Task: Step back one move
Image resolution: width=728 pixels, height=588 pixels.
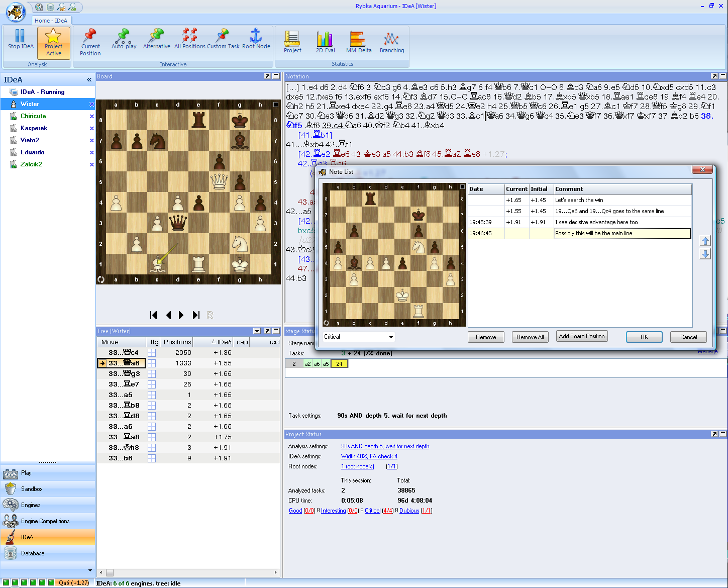Action: (x=168, y=315)
